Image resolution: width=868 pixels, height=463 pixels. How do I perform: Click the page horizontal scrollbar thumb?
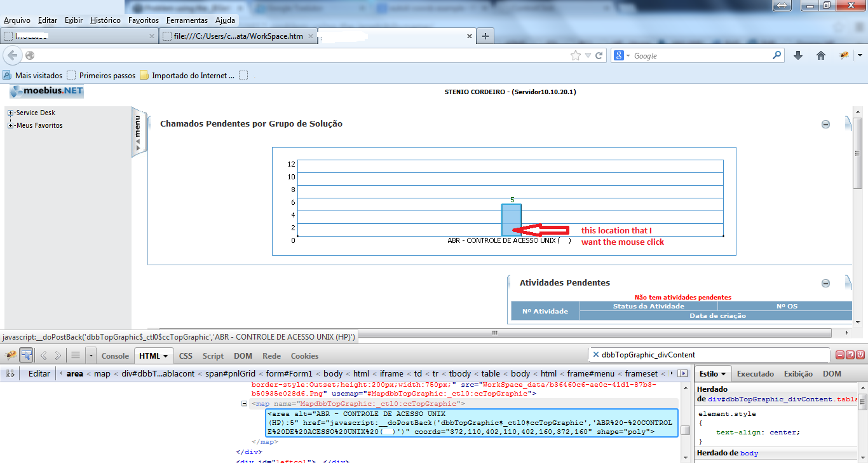click(x=496, y=333)
